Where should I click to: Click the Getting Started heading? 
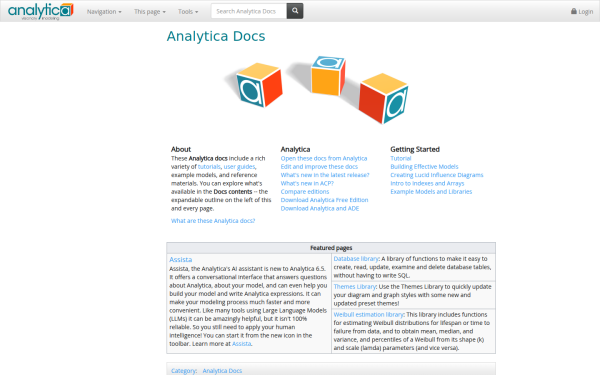pyautogui.click(x=415, y=149)
